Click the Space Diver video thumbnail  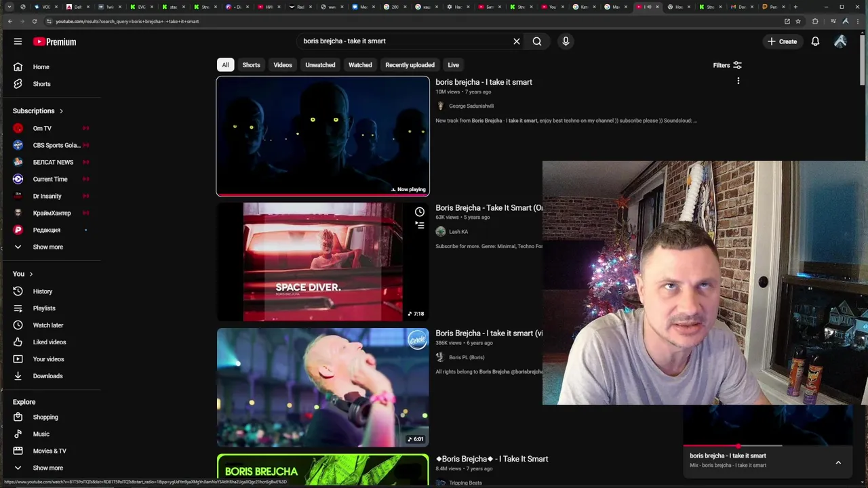pyautogui.click(x=323, y=262)
